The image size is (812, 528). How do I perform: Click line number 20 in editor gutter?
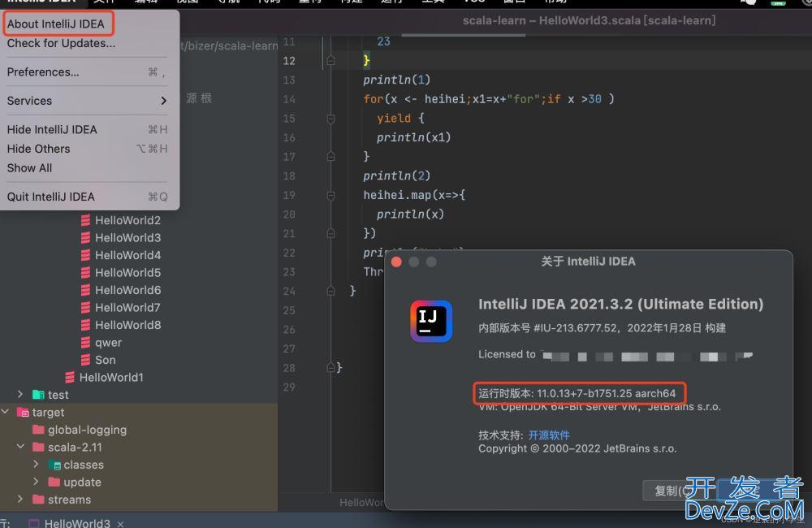(289, 214)
